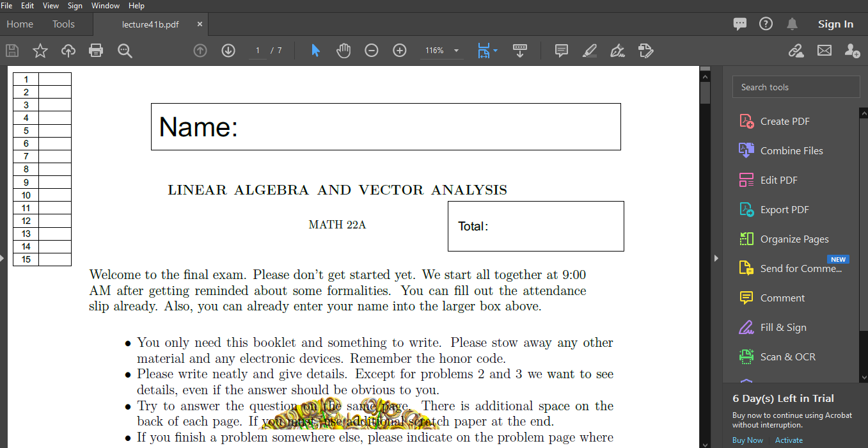Click the 116% zoom value field
This screenshot has width=868, height=448.
click(434, 51)
